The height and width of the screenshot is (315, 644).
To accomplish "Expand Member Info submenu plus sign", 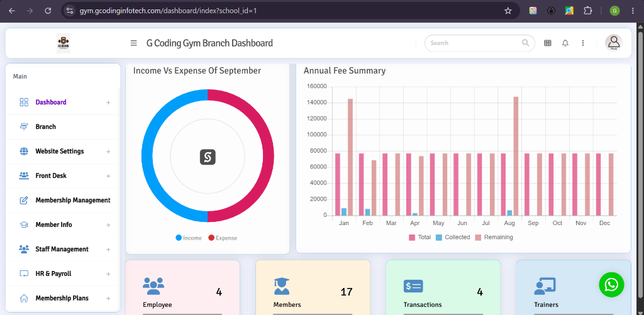I will (x=108, y=225).
